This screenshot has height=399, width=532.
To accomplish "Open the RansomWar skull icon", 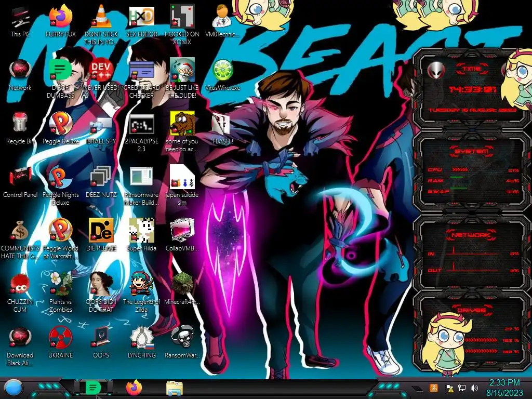I will [x=182, y=343].
